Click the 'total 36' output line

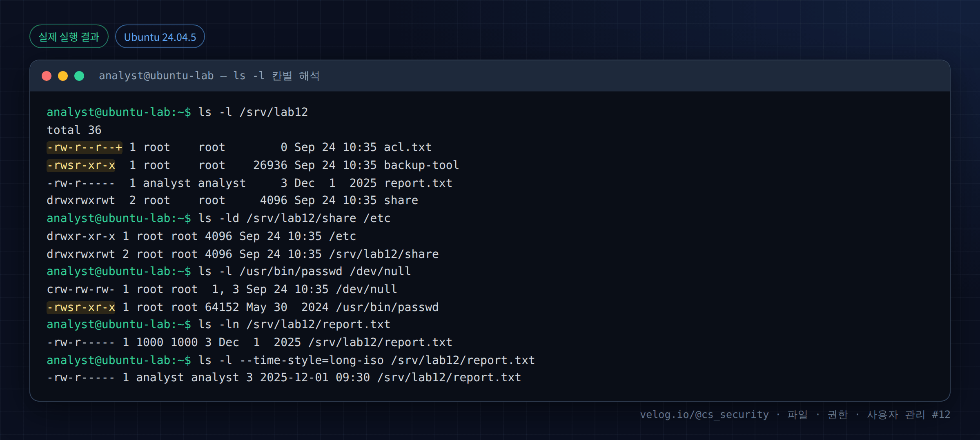(74, 130)
